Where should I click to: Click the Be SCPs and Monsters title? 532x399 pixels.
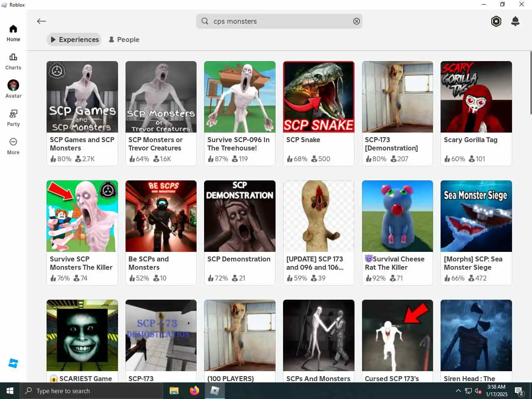(x=149, y=263)
